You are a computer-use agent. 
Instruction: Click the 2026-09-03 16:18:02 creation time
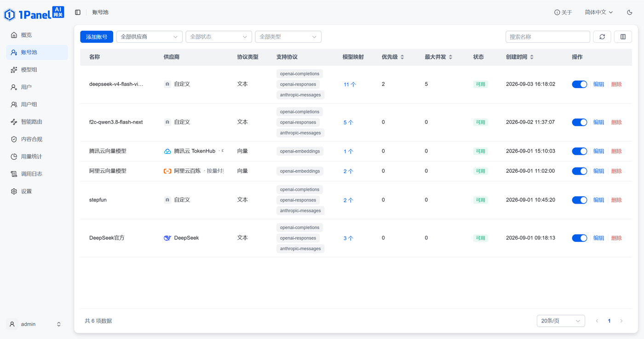[x=530, y=84]
